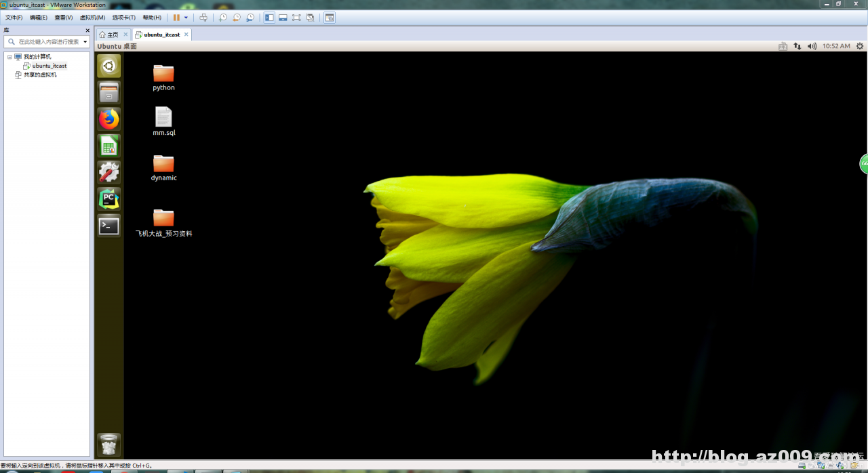Screen dimensions: 868x473
Task: Open the snapshot manager icon
Action: pyautogui.click(x=250, y=18)
